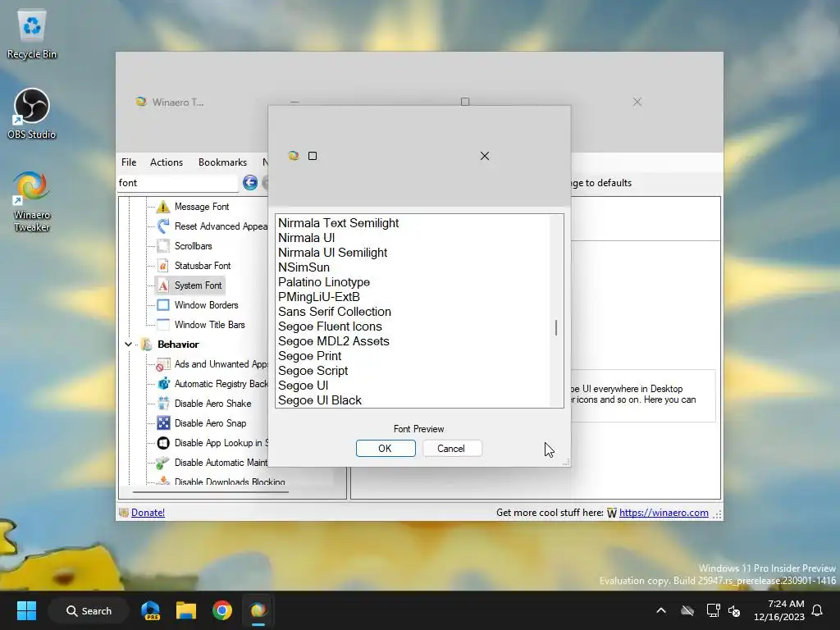Click the Disable Automatic Maintenance icon
The height and width of the screenshot is (630, 840).
tap(163, 463)
